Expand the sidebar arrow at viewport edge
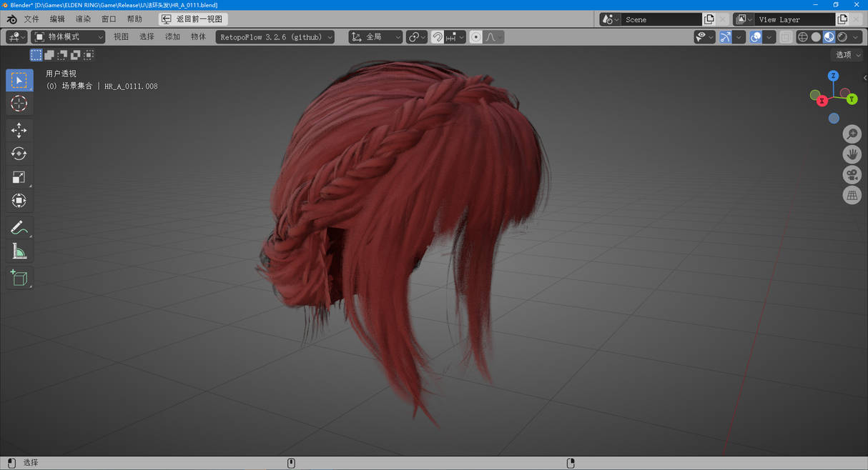Screen dimensions: 868x470 click(864, 78)
